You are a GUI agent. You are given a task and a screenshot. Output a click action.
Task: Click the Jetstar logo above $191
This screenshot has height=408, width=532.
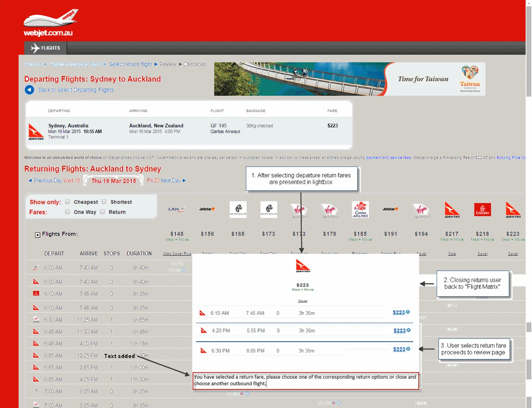[391, 209]
